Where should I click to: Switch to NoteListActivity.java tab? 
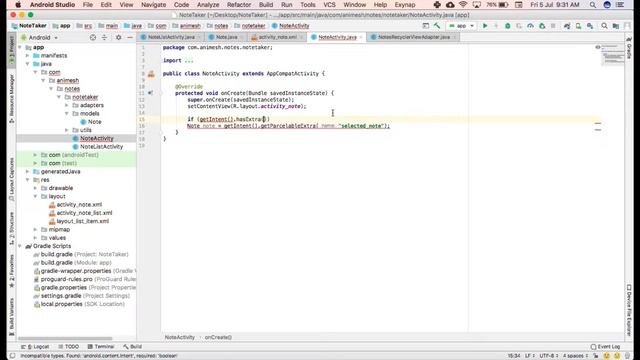pyautogui.click(x=171, y=37)
